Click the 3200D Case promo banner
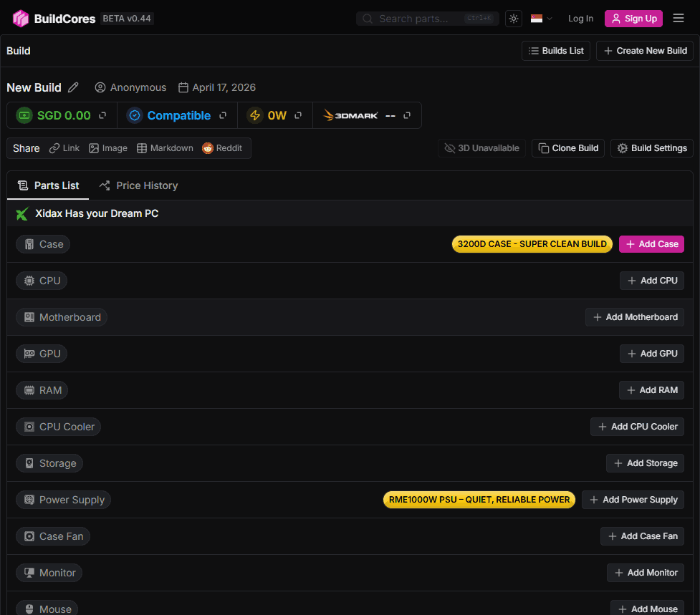The height and width of the screenshot is (615, 700). 532,243
